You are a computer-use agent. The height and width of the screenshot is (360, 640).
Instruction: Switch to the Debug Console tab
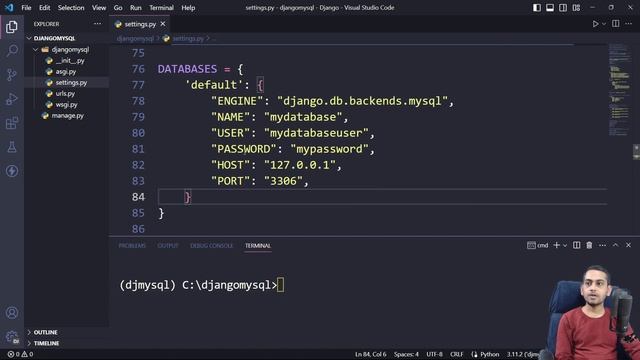[x=211, y=246]
